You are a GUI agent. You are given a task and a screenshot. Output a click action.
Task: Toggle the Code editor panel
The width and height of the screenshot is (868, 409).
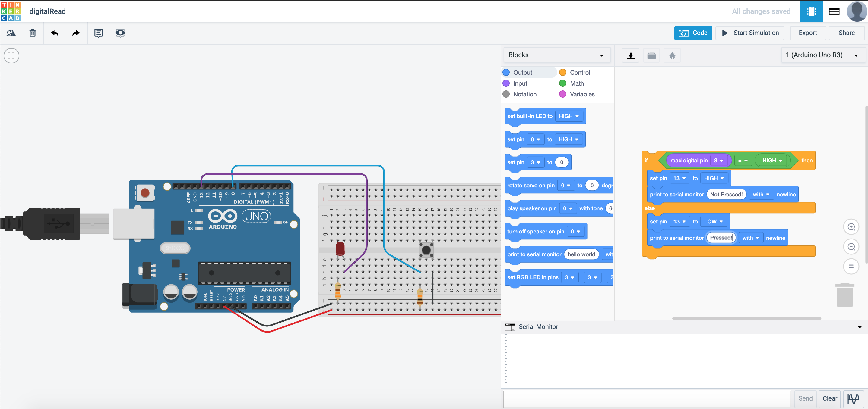[x=693, y=33]
